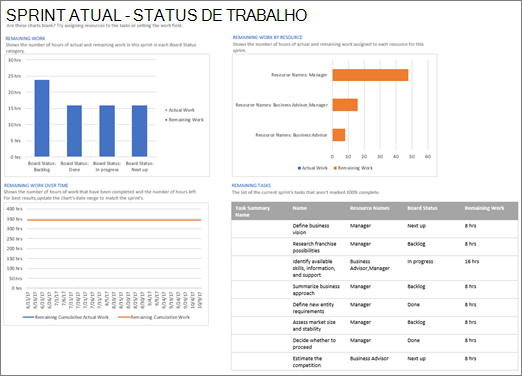Select the 'REMAINING WORK OVER TIME' heading
Viewport: 522px width, 376px height.
coord(36,185)
